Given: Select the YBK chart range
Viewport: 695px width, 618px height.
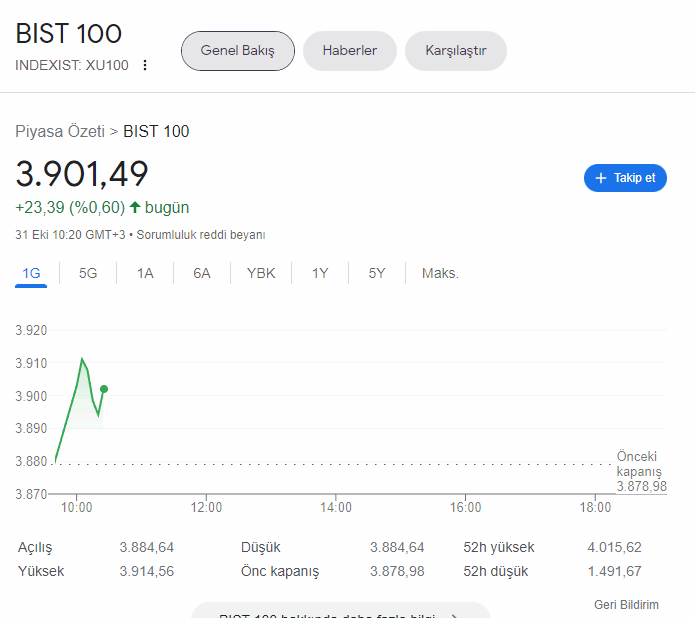Looking at the screenshot, I should 261,273.
